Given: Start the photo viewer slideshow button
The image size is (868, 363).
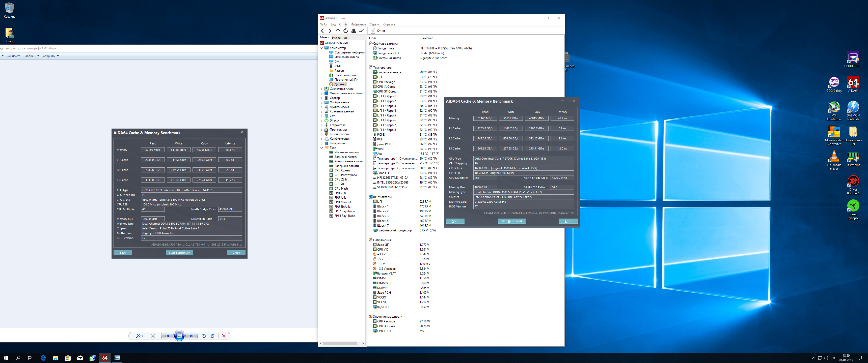Looking at the screenshot, I should 179,336.
